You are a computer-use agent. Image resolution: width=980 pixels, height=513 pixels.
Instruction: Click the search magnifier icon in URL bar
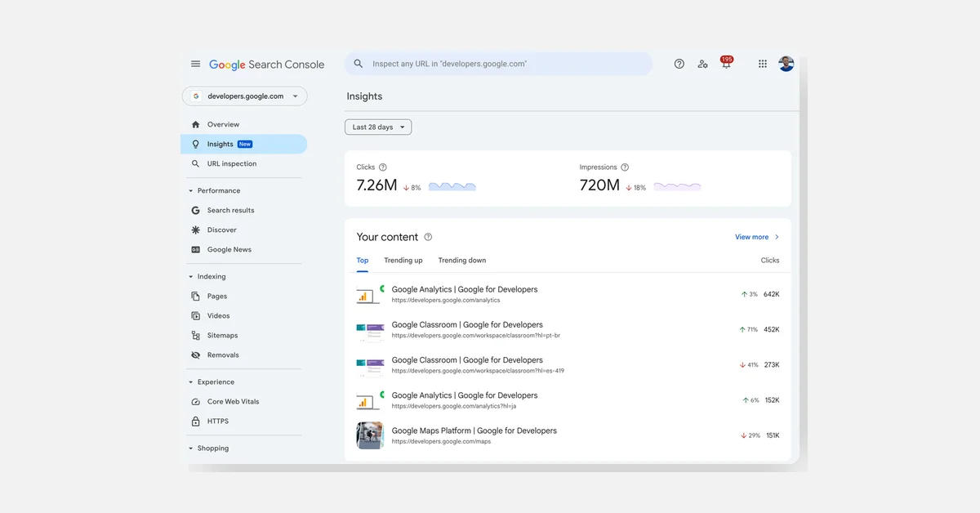click(x=359, y=64)
